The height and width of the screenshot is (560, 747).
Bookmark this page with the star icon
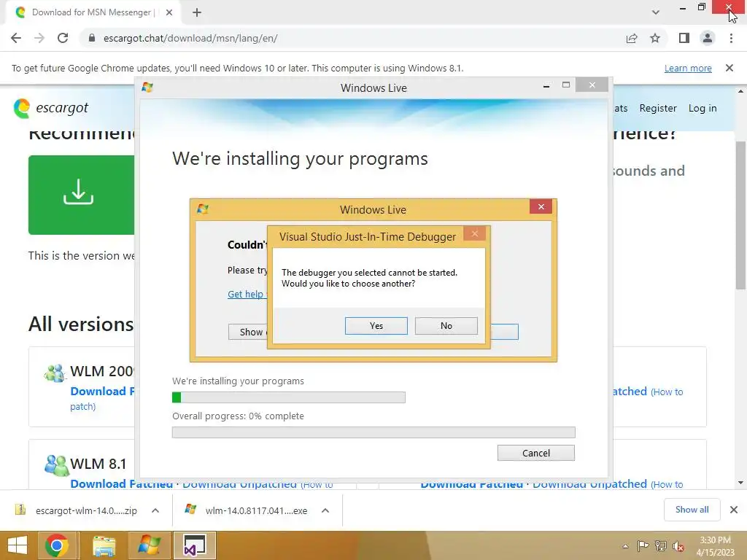coord(655,38)
